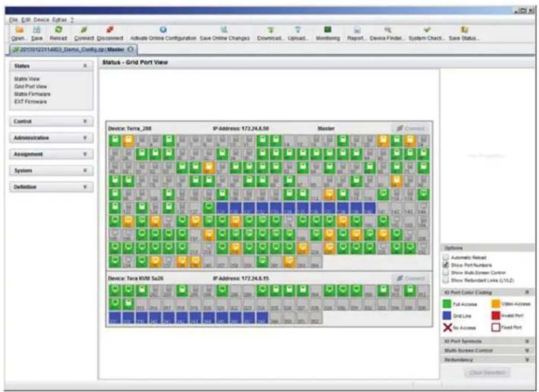Click the Connect icon in the top toolbar
Screen dimensions: 539x392
pyautogui.click(x=84, y=30)
